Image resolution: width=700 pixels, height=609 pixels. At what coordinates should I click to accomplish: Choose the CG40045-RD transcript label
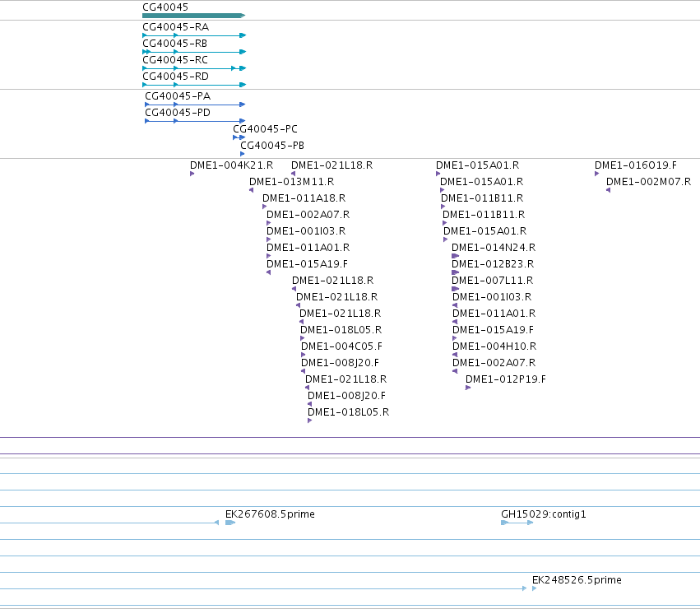(175, 77)
